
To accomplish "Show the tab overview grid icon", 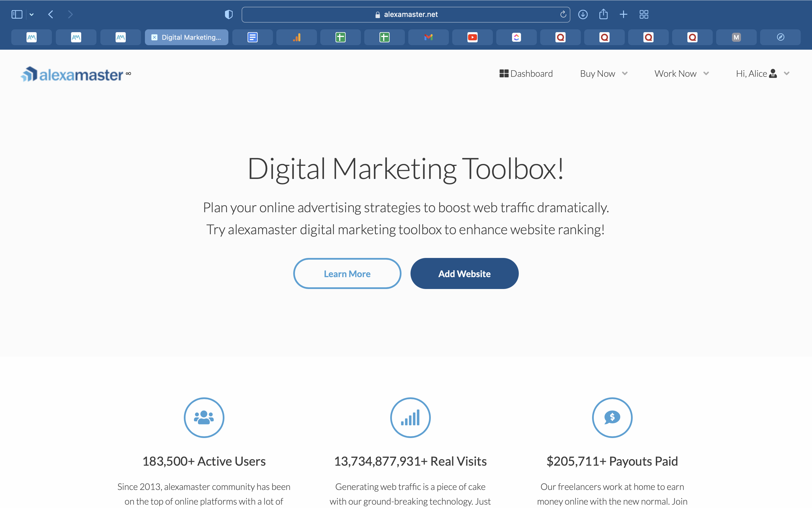I will click(644, 14).
